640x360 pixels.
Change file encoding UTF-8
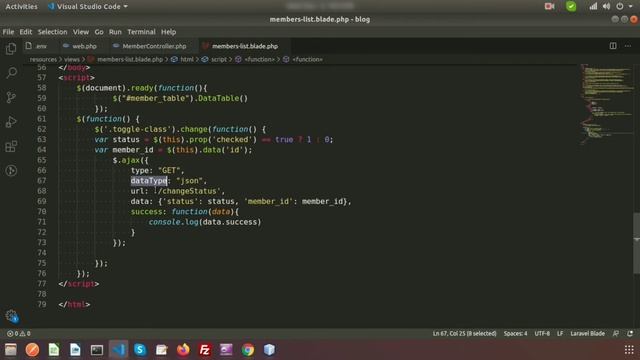pyautogui.click(x=542, y=333)
